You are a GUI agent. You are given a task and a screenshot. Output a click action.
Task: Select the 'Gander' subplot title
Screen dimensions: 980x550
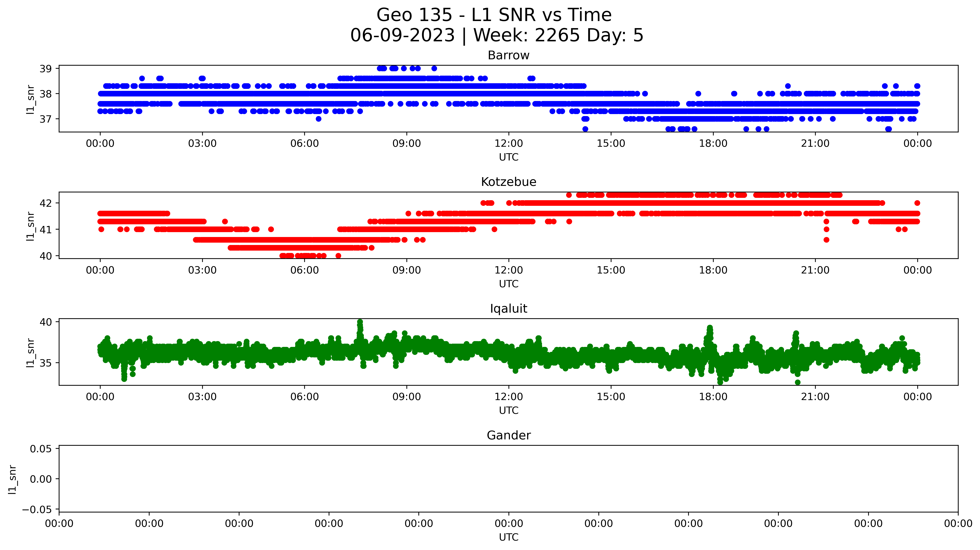coord(509,435)
